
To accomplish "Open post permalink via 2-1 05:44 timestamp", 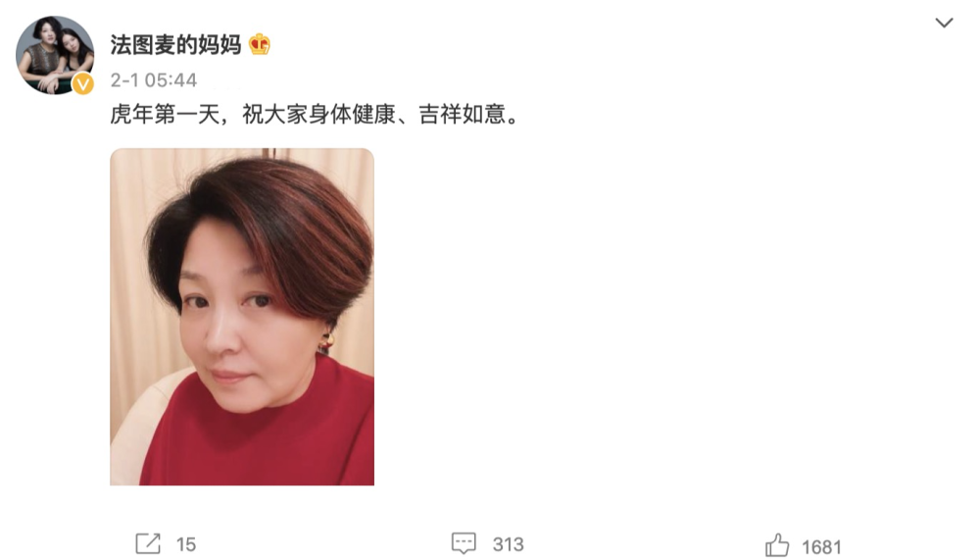I will (153, 80).
